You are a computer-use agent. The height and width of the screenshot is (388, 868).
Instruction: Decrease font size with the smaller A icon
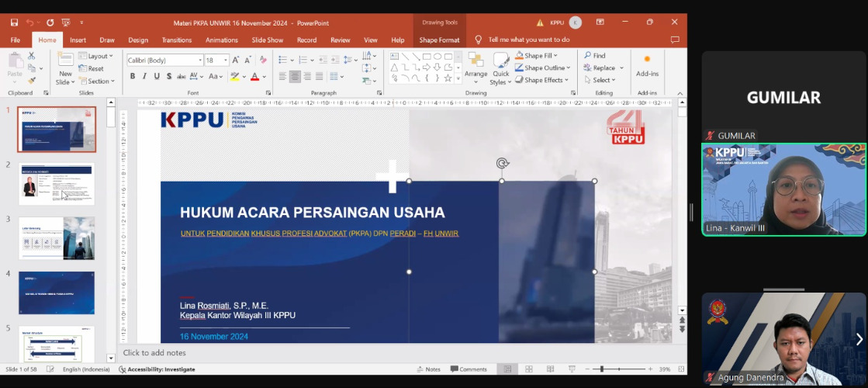coord(247,60)
